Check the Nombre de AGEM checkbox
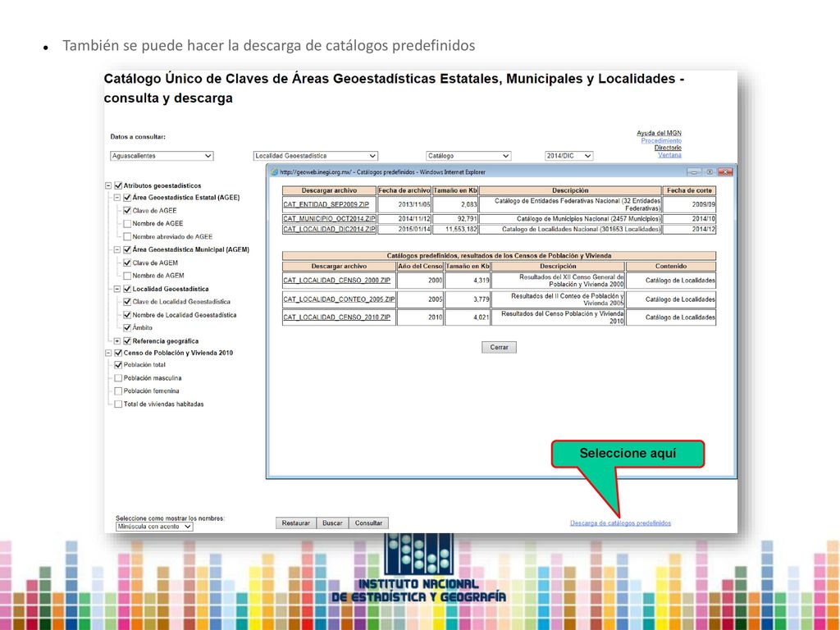This screenshot has height=630, width=840. (127, 276)
